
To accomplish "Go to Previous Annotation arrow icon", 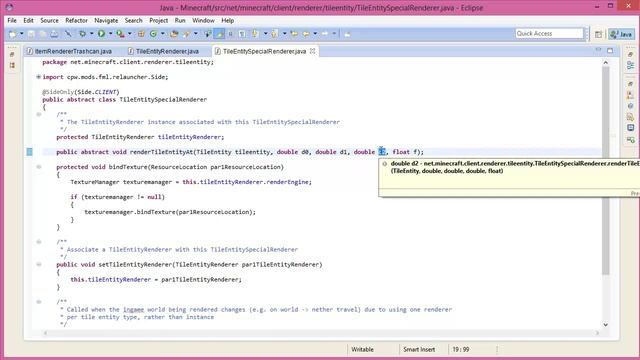I will click(274, 34).
